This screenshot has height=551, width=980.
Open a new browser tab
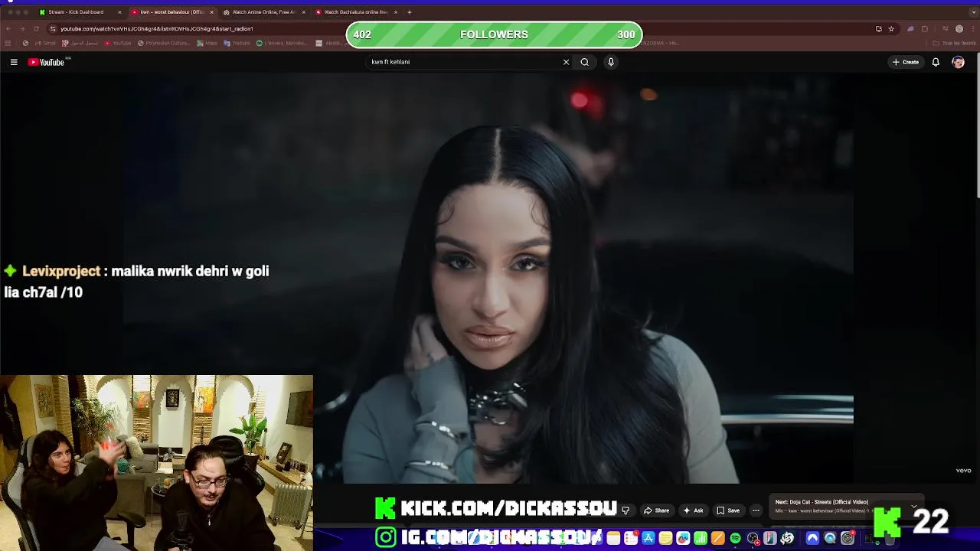410,12
